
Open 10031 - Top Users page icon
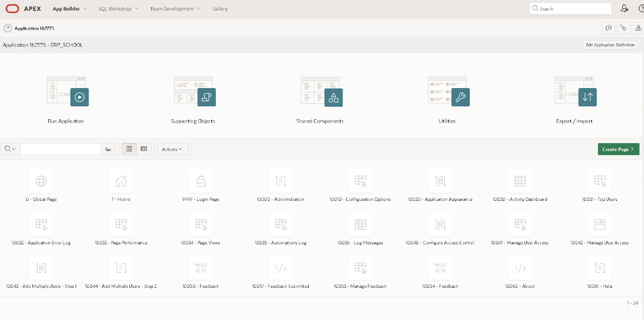coord(600,181)
